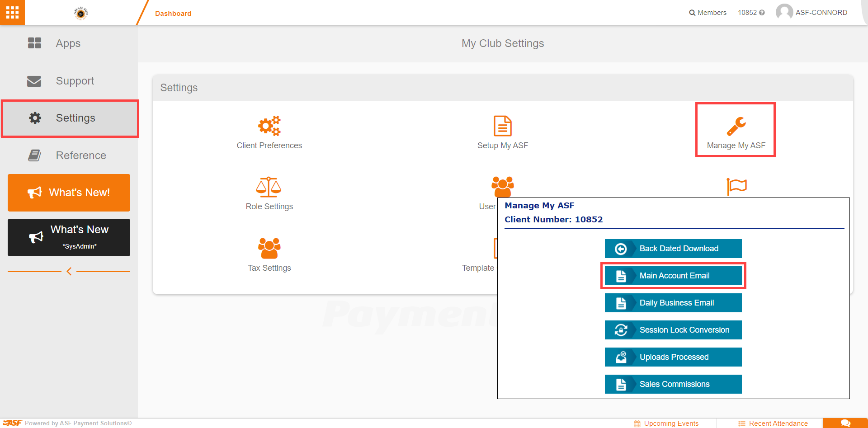Open the ASF-CONNORD user avatar

coord(784,12)
